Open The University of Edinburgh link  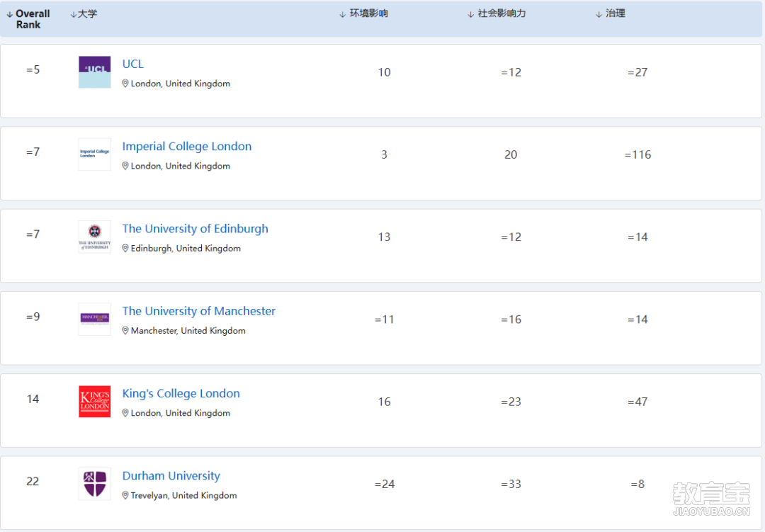click(195, 229)
